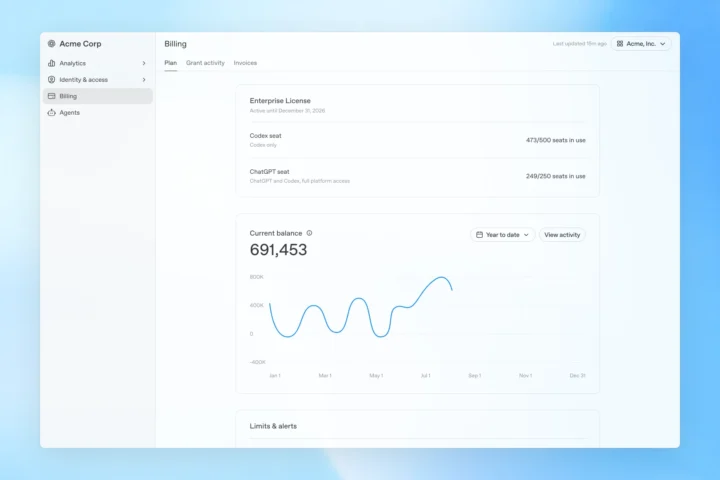The image size is (720, 480).
Task: Click the Limits & alerts heading
Action: [x=273, y=426]
